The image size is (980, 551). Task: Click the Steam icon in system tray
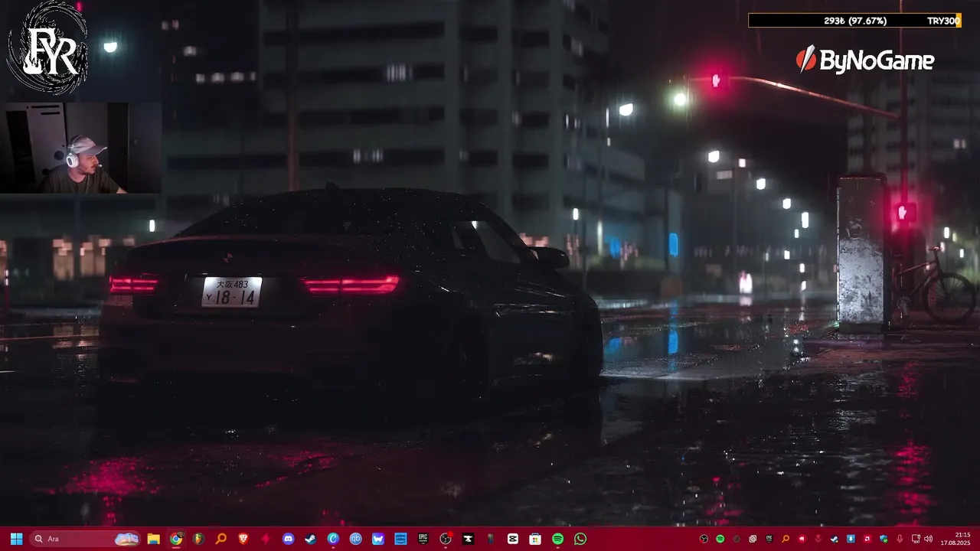pos(835,539)
